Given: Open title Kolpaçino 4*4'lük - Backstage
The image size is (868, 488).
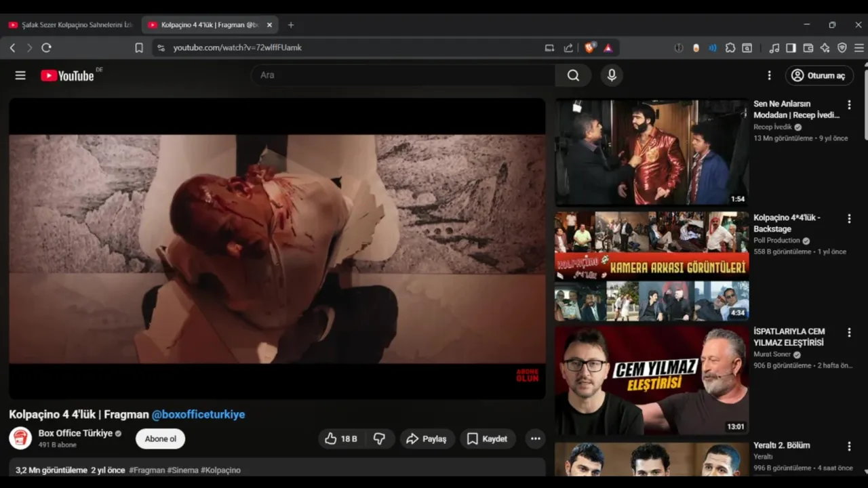Looking at the screenshot, I should pyautogui.click(x=787, y=223).
